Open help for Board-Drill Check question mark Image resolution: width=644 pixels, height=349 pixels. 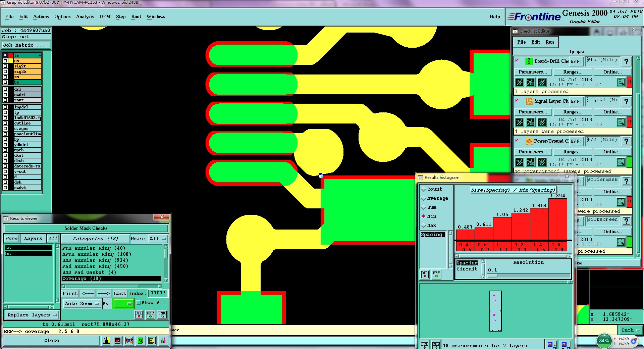(x=626, y=61)
